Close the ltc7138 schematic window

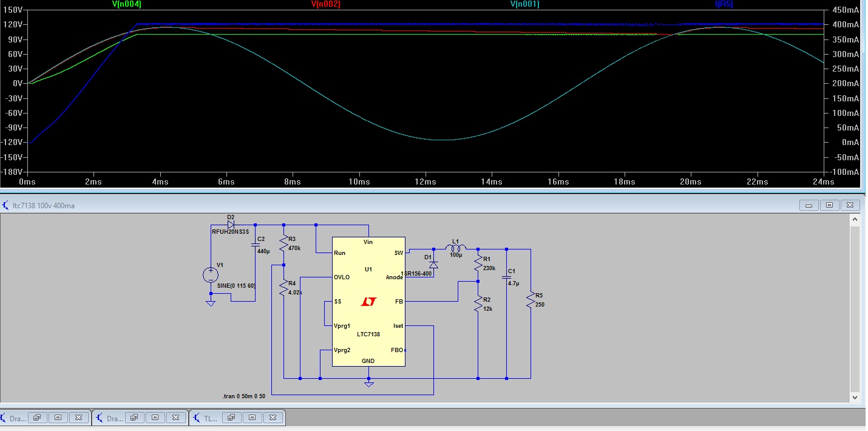pos(852,205)
